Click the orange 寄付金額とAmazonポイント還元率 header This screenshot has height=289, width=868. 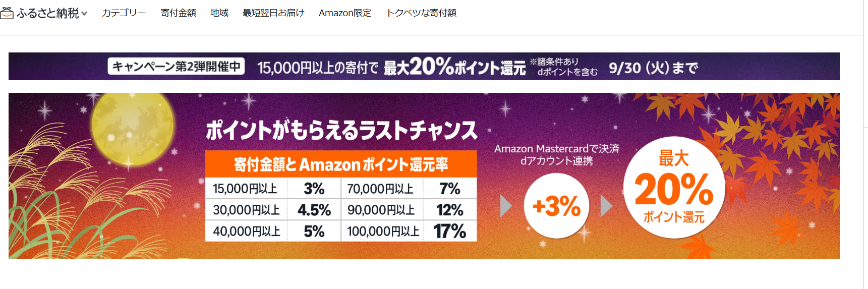pyautogui.click(x=340, y=164)
